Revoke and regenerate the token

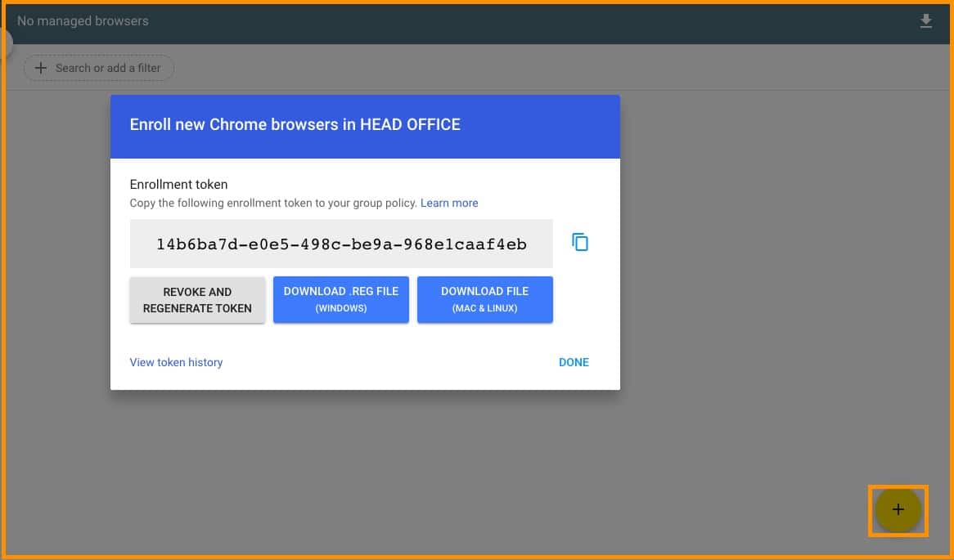[x=197, y=300]
